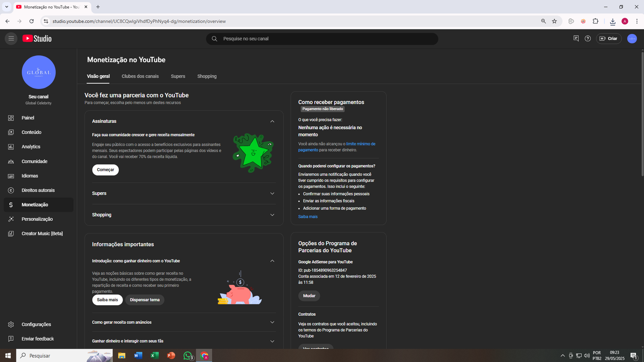The height and width of the screenshot is (362, 644).
Task: Collapse Introdução: como ganhar dinheiro section
Action: coord(272,261)
